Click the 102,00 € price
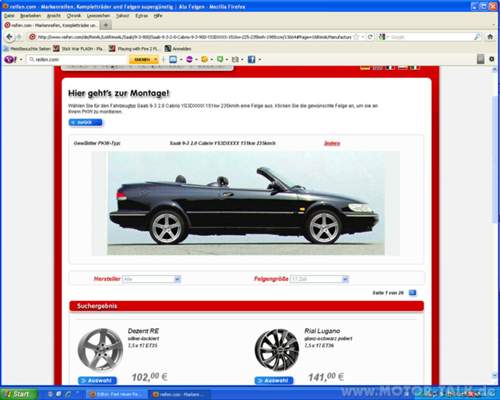 [x=149, y=377]
